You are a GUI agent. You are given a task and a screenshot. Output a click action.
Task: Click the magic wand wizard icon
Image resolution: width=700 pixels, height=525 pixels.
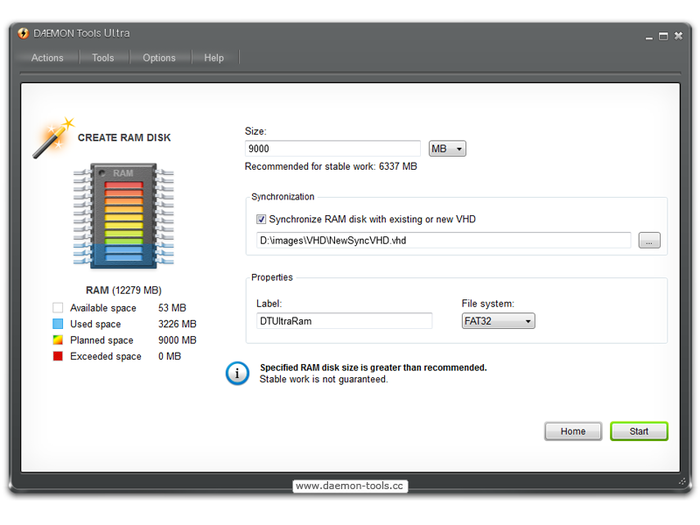(x=53, y=138)
